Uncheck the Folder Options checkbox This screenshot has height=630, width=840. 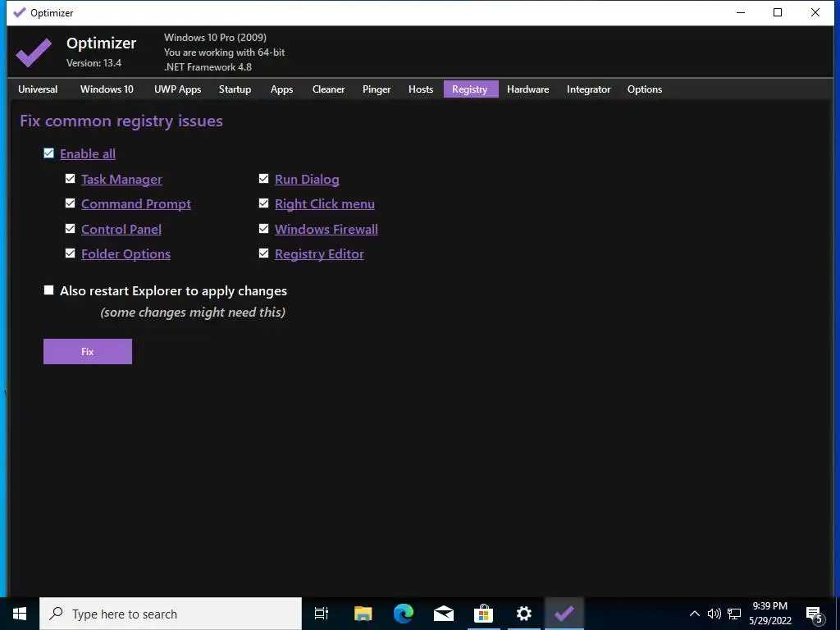(71, 253)
